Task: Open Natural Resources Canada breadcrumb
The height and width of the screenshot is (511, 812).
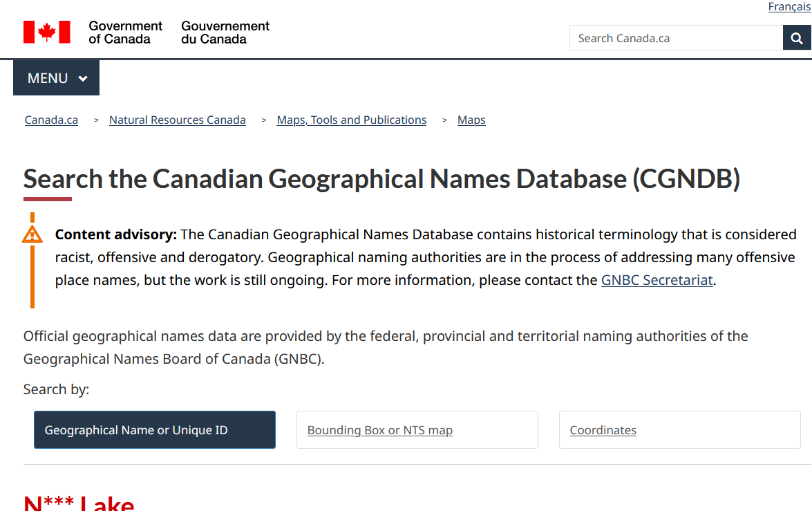Action: click(177, 120)
